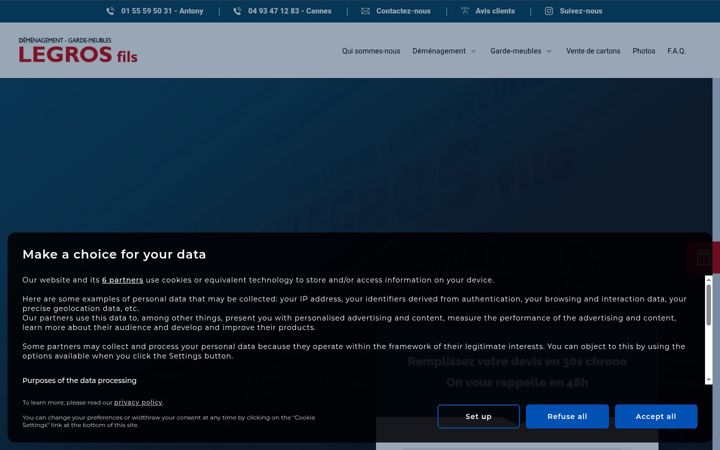Open the 6 partners link

point(123,280)
